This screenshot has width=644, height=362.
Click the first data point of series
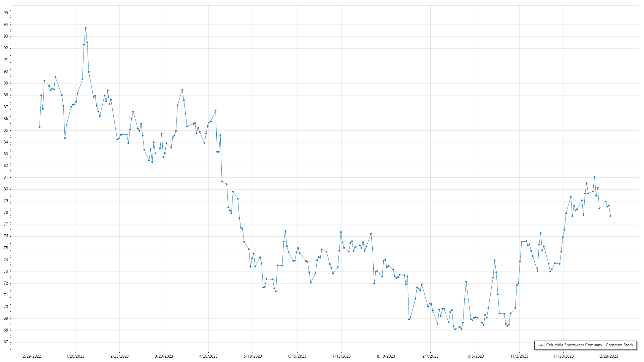coord(40,127)
